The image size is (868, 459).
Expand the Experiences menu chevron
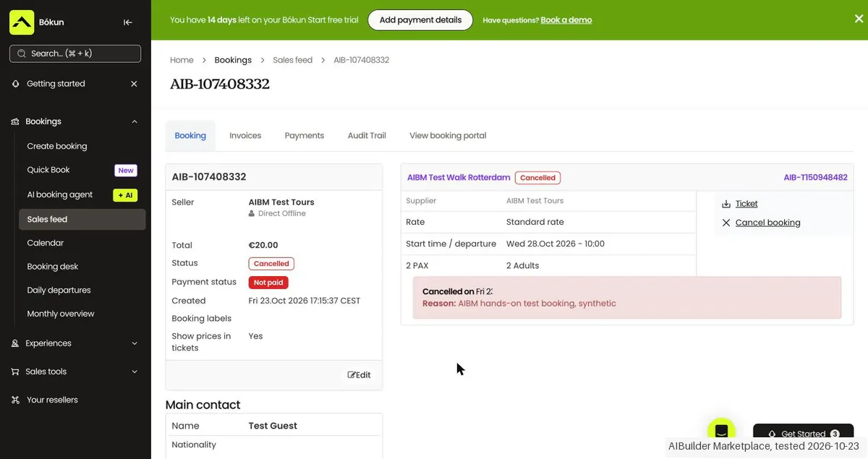click(135, 343)
